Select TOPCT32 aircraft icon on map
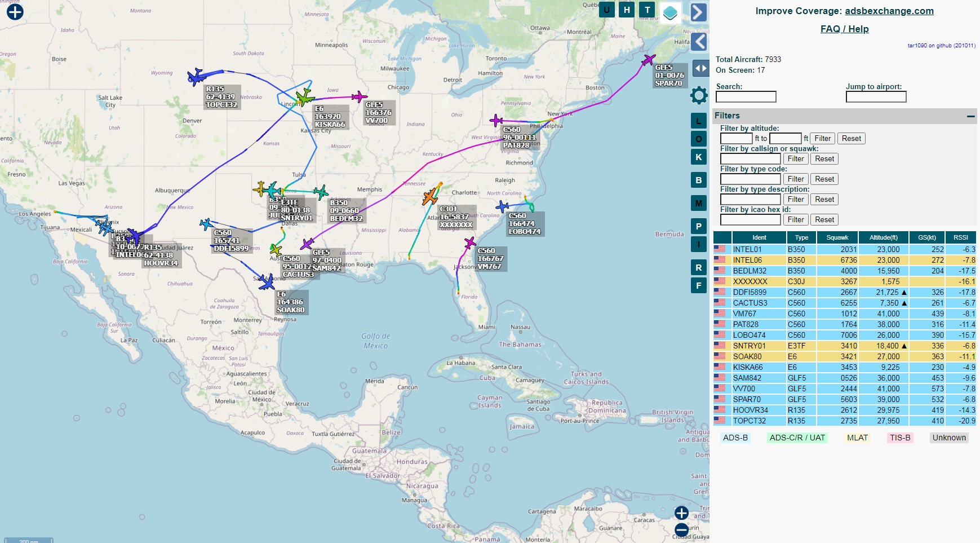 [196, 77]
